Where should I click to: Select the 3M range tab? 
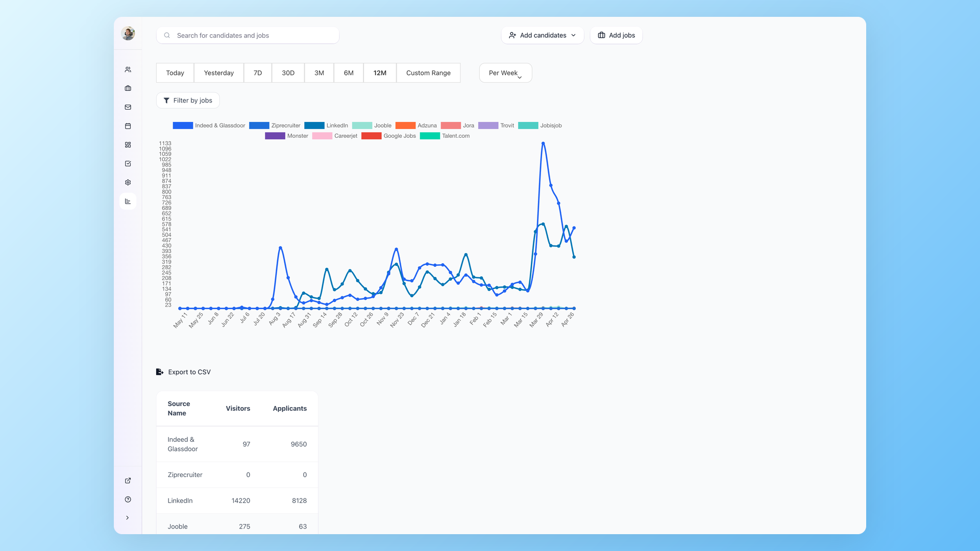pyautogui.click(x=319, y=73)
